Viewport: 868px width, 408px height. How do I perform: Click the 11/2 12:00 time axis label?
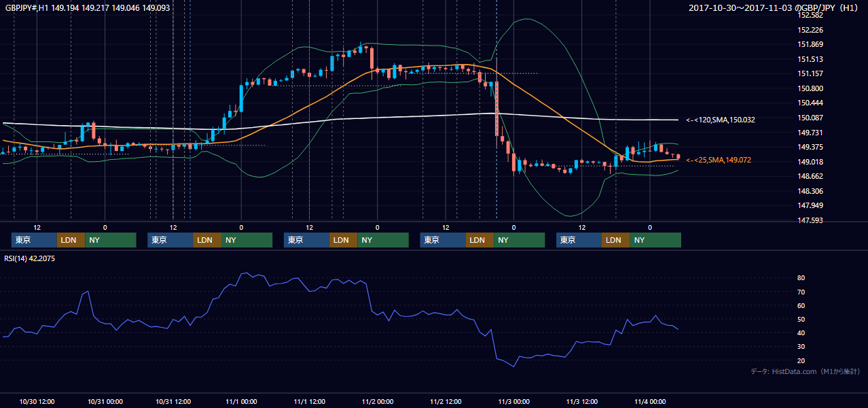click(x=446, y=402)
